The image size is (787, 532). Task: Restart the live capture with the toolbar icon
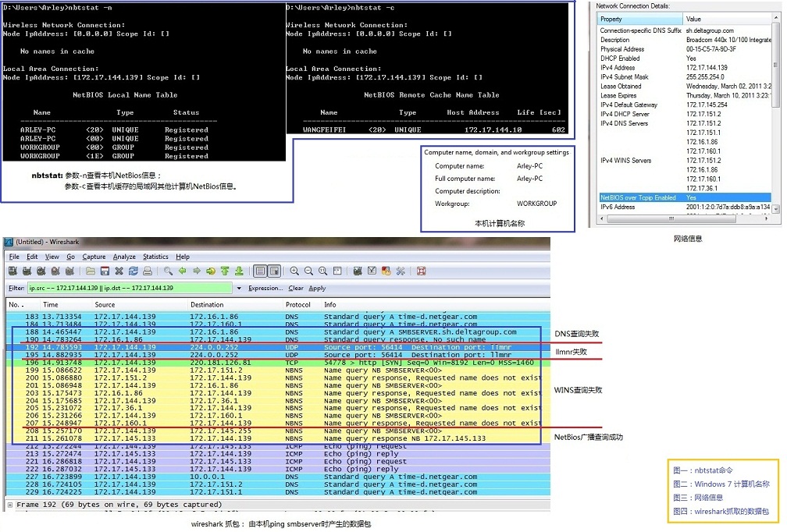pos(69,271)
